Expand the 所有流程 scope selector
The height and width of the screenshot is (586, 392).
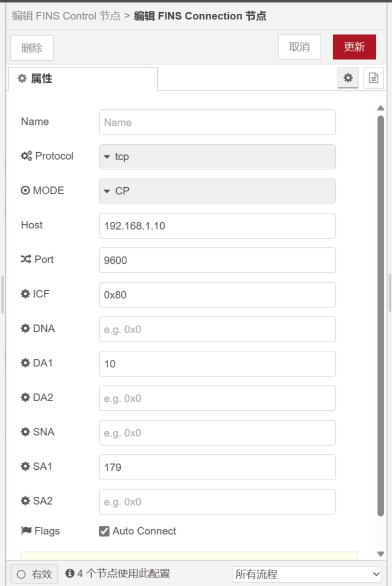point(307,573)
